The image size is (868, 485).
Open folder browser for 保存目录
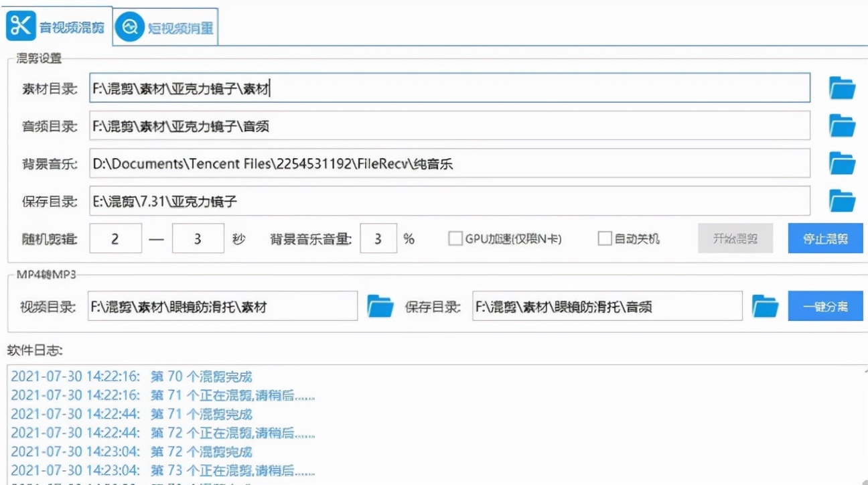point(841,200)
